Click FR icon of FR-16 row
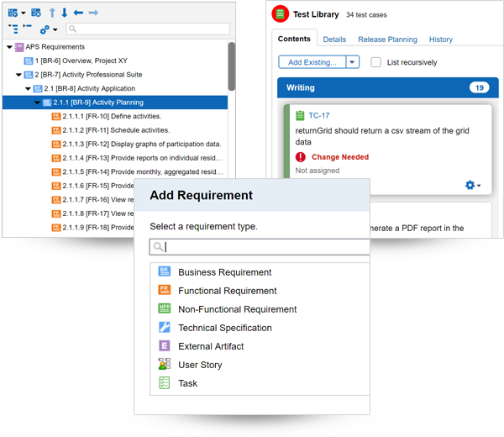 [56, 200]
